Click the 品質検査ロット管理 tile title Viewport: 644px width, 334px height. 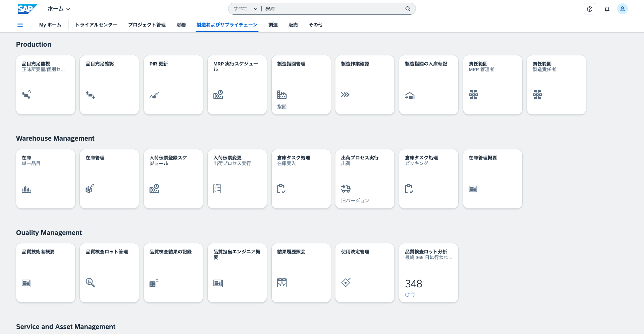[x=107, y=252]
